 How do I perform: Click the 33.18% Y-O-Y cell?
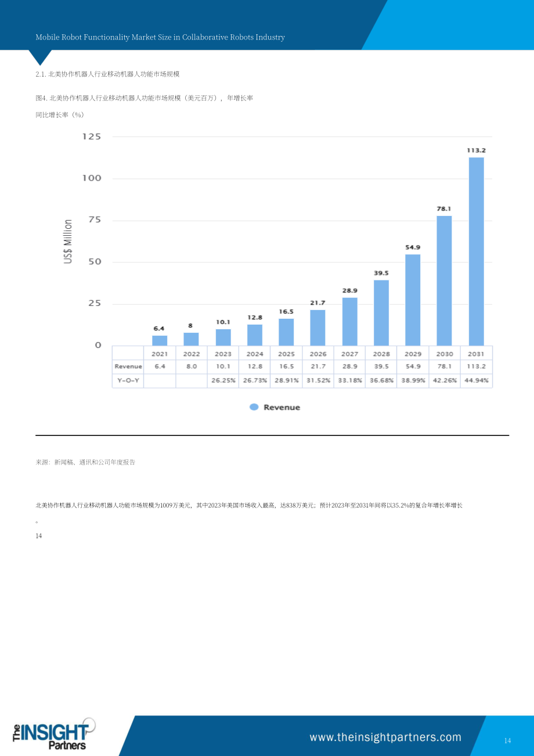tap(349, 381)
